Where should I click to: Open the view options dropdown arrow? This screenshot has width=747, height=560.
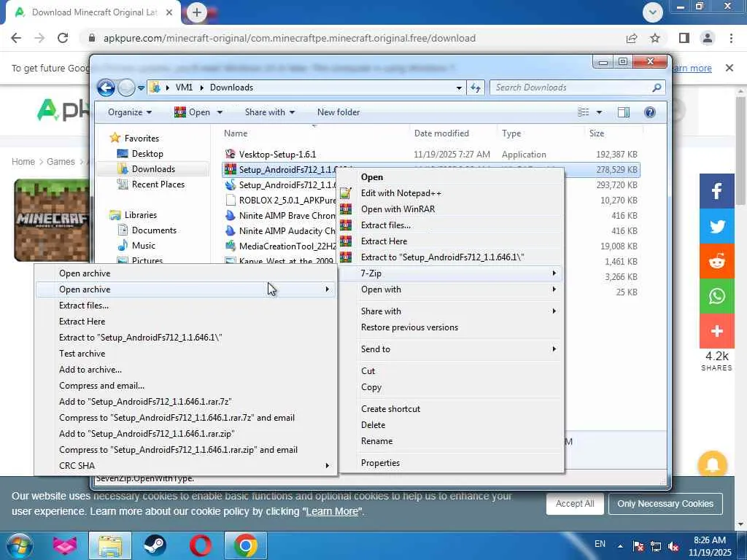click(x=599, y=112)
